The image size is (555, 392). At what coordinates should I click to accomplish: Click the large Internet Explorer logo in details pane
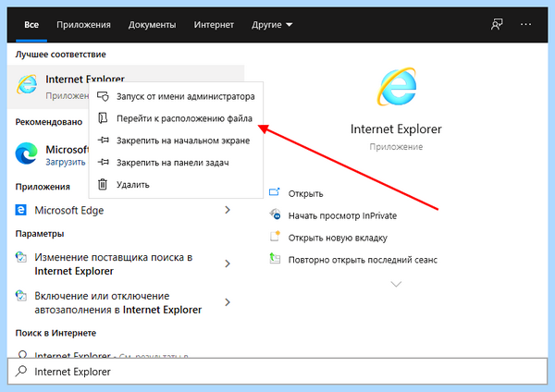pos(397,87)
